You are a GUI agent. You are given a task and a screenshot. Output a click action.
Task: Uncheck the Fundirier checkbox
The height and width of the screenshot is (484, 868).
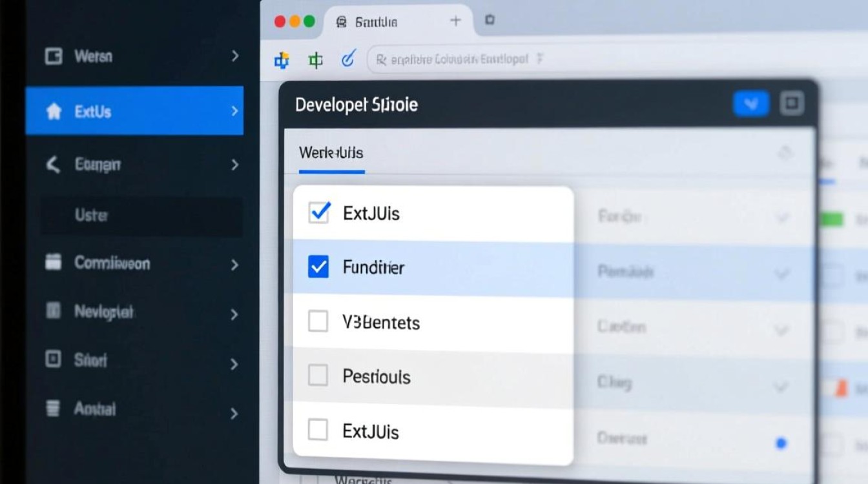tap(318, 266)
